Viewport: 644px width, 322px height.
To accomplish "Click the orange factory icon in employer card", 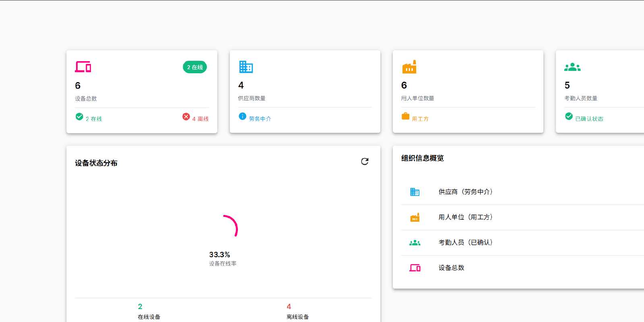I will (409, 67).
